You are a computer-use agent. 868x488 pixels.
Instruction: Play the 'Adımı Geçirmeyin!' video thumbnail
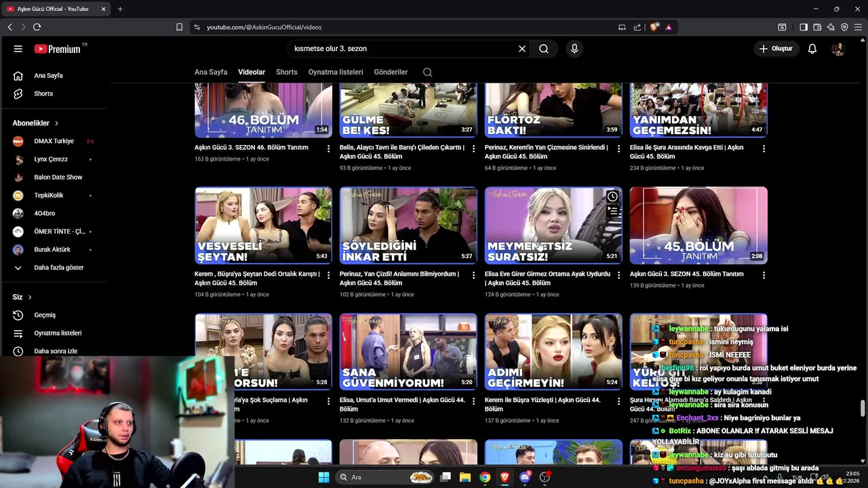(x=553, y=351)
